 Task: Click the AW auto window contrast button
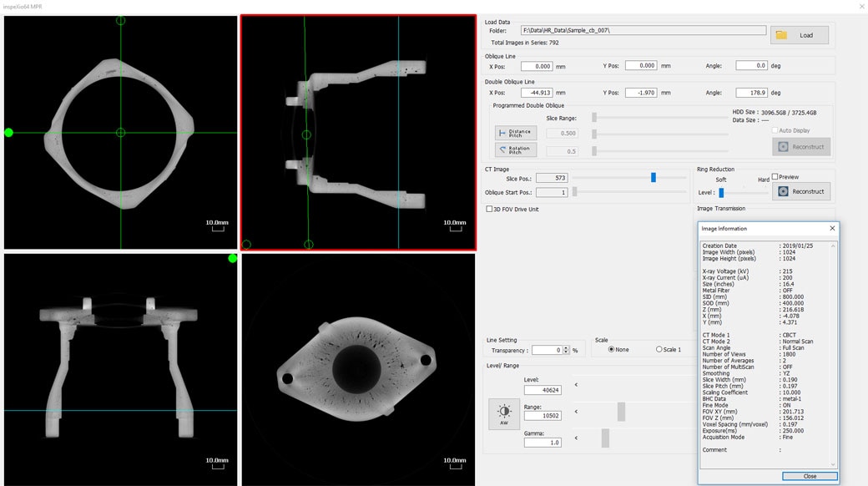tap(503, 414)
